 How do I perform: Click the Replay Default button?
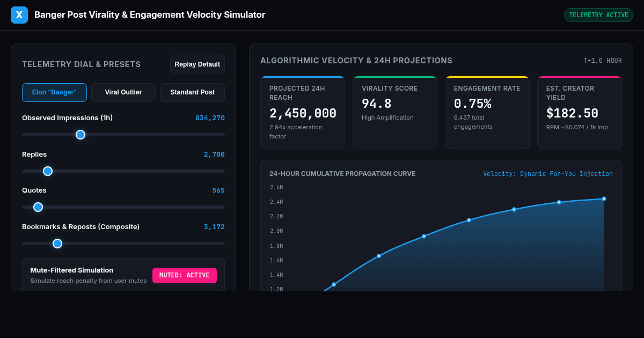coord(197,64)
